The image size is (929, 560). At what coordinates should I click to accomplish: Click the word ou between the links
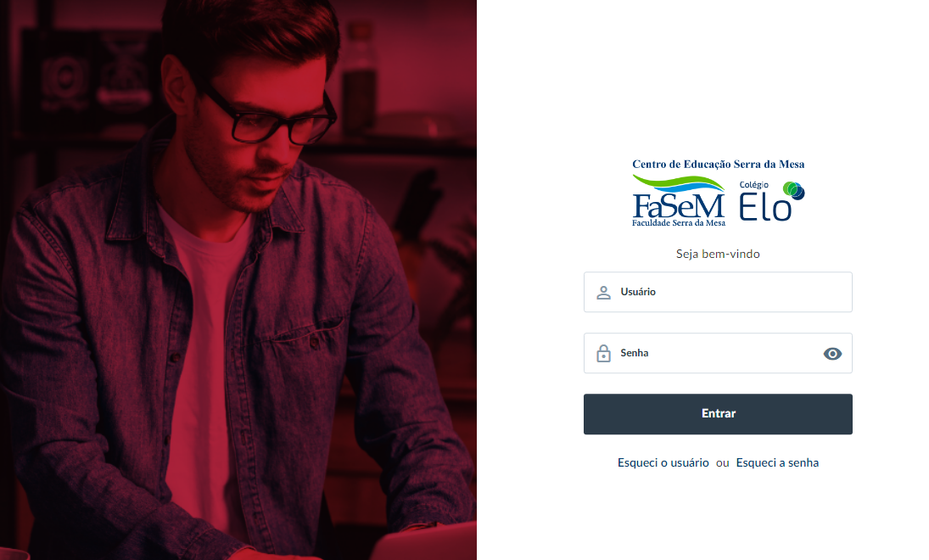click(722, 463)
